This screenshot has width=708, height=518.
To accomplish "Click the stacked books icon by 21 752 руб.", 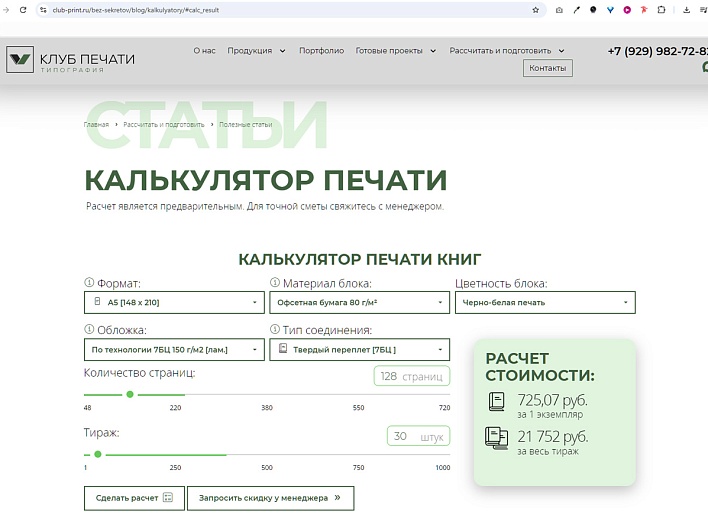I will [496, 438].
